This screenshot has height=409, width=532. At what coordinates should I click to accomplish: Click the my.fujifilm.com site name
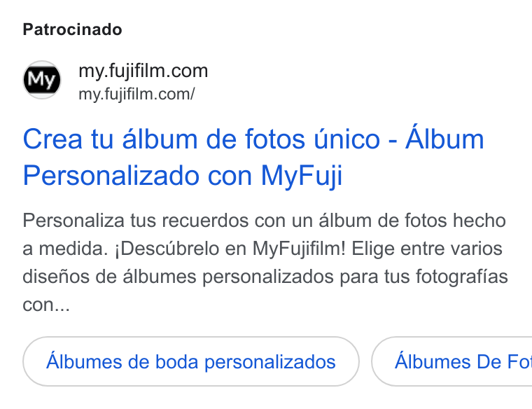tap(143, 71)
